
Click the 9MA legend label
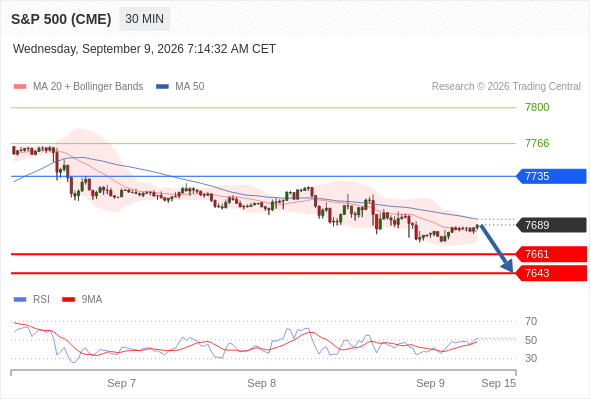pos(92,300)
